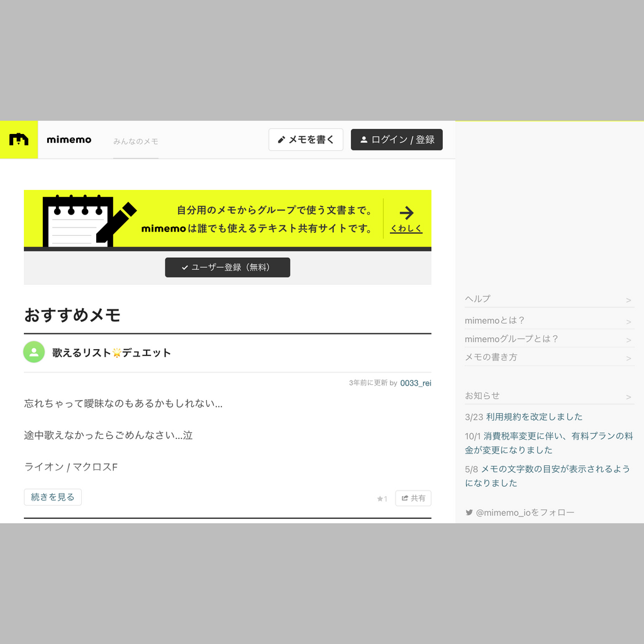Screen dimensions: 644x644
Task: Open the mimemoとは？ section via its chevron
Action: pos(629,320)
